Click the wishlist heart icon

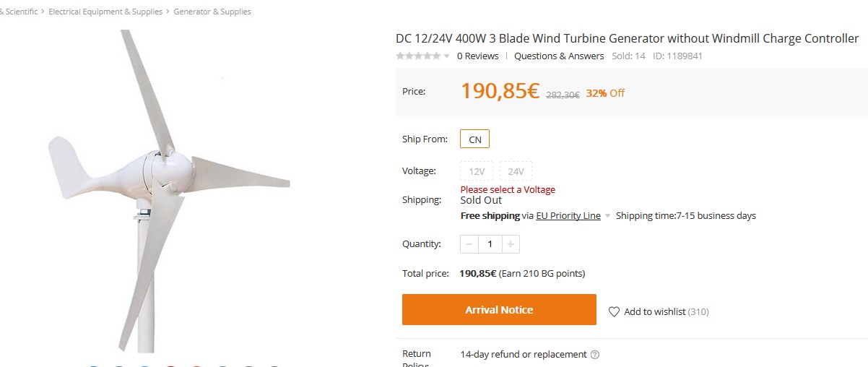pyautogui.click(x=614, y=311)
